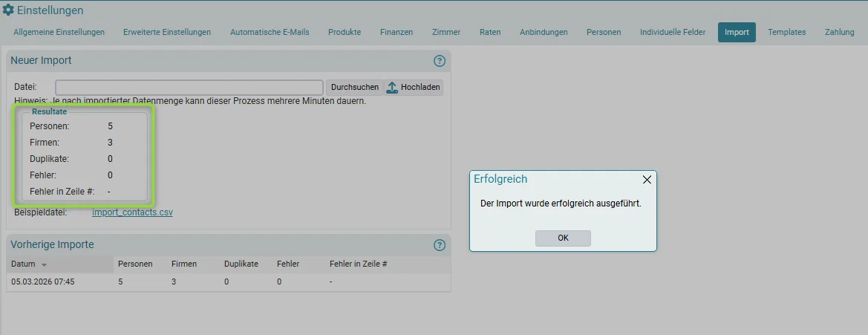The width and height of the screenshot is (868, 335).
Task: Click the Duplikate column header
Action: click(x=241, y=264)
